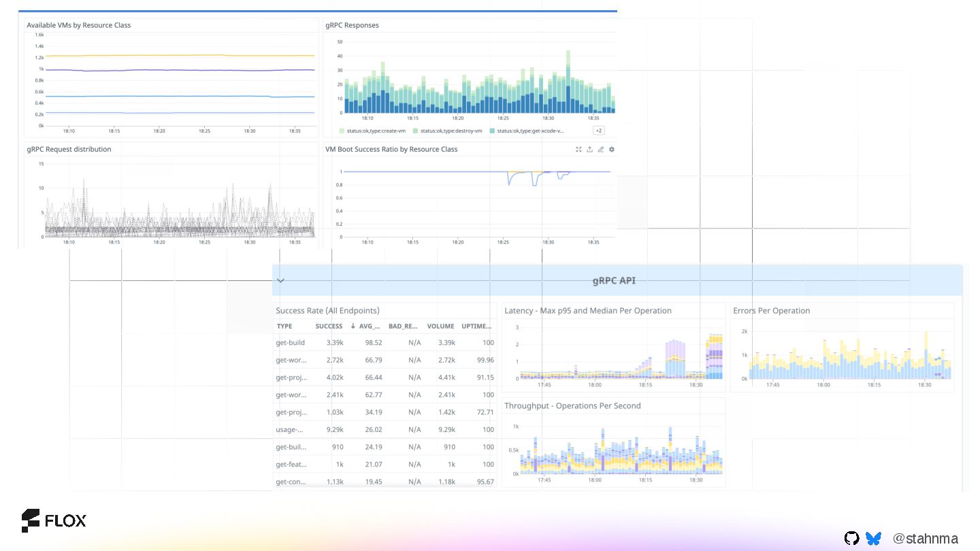The image size is (980, 551).
Task: Expand the +2 hidden legend entries
Action: (x=599, y=131)
